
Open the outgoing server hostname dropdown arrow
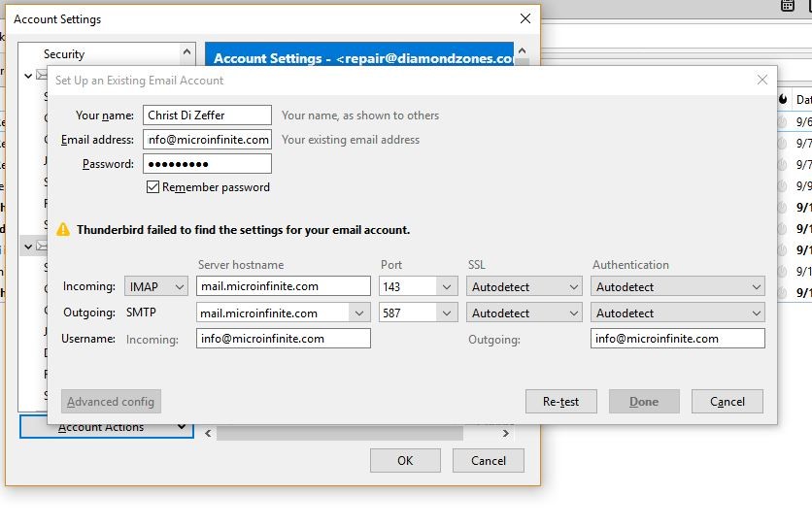(358, 313)
